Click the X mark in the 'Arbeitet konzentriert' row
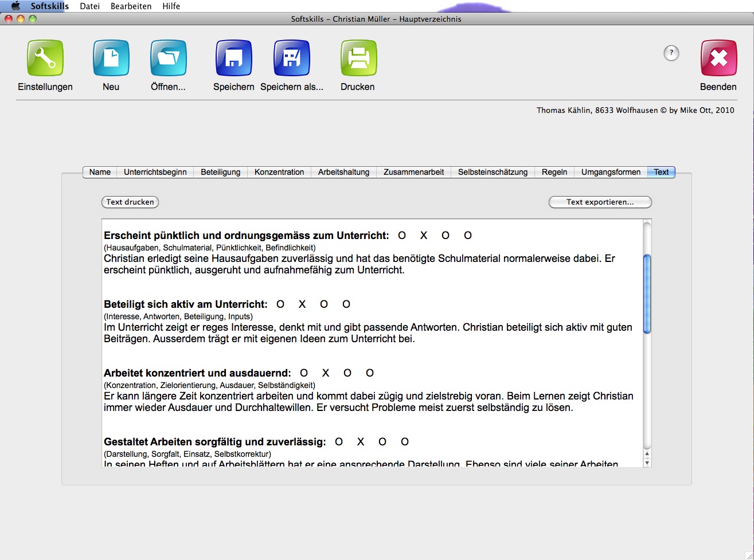The height and width of the screenshot is (560, 754). (x=326, y=373)
